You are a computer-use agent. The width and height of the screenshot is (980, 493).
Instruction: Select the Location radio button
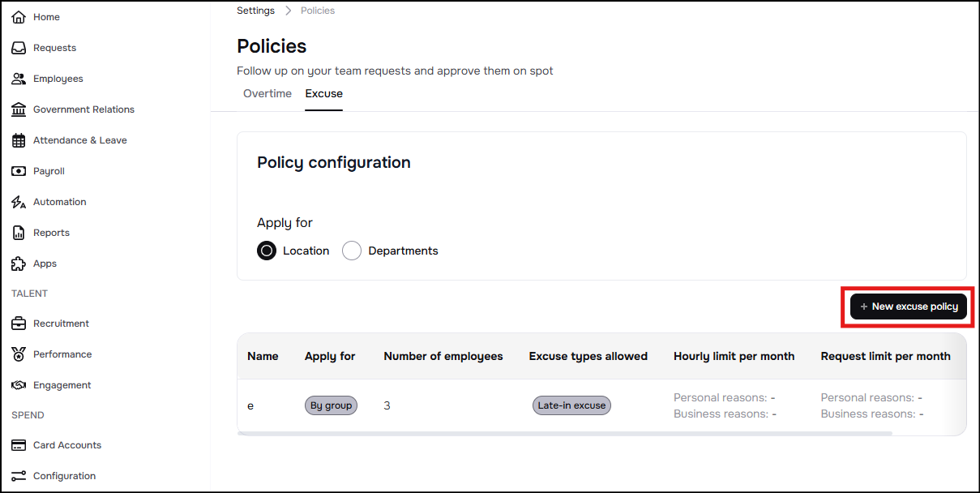267,251
